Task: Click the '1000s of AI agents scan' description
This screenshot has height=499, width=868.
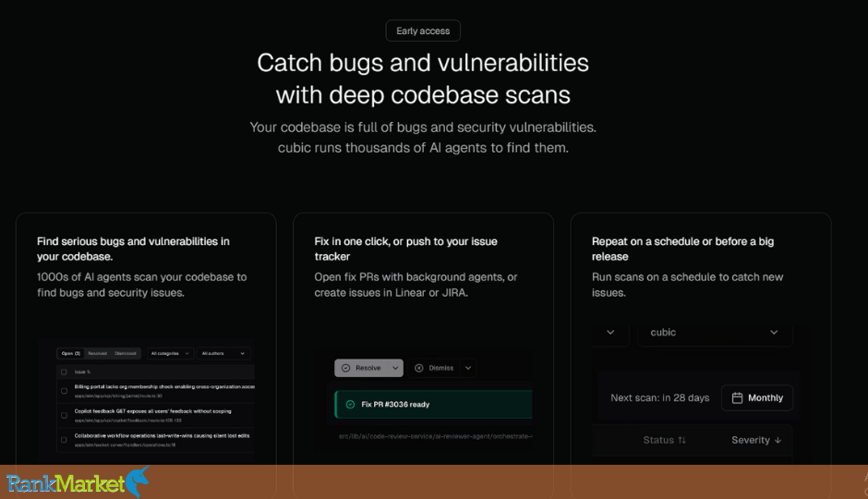Action: (x=141, y=285)
